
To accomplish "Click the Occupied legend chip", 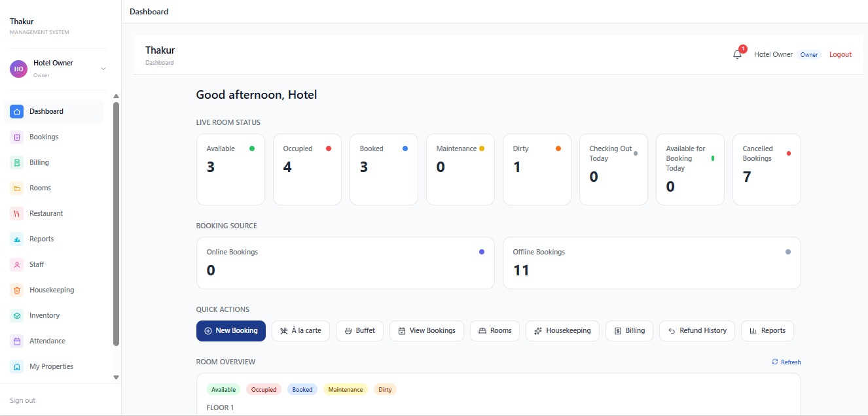I will (264, 390).
